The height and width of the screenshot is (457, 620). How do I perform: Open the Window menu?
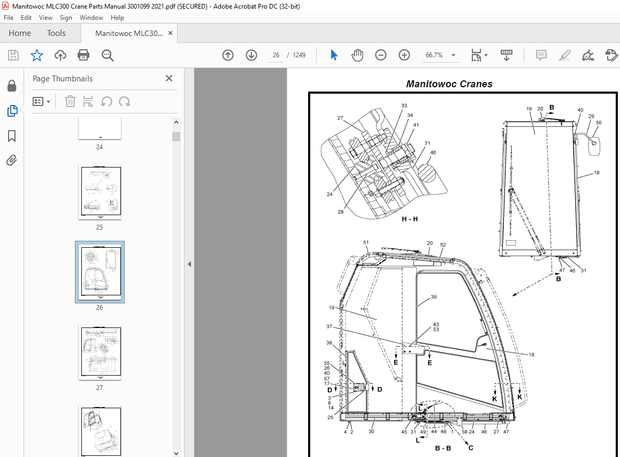91,18
